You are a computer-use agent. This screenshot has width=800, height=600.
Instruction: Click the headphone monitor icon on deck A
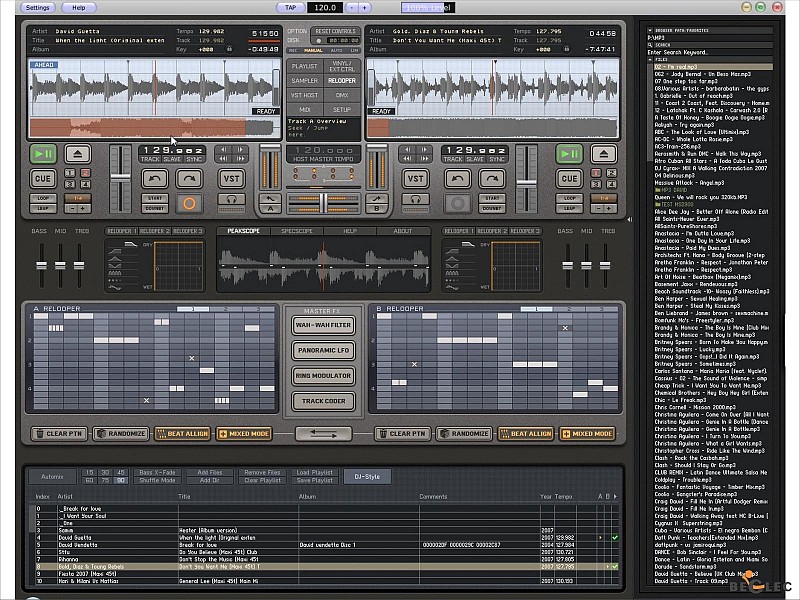[x=232, y=201]
